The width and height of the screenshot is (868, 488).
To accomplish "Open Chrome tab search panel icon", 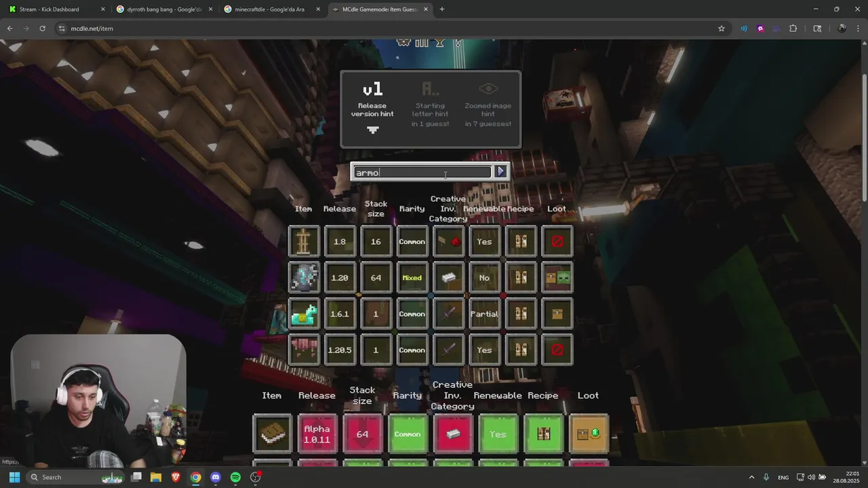I will pyautogui.click(x=817, y=28).
